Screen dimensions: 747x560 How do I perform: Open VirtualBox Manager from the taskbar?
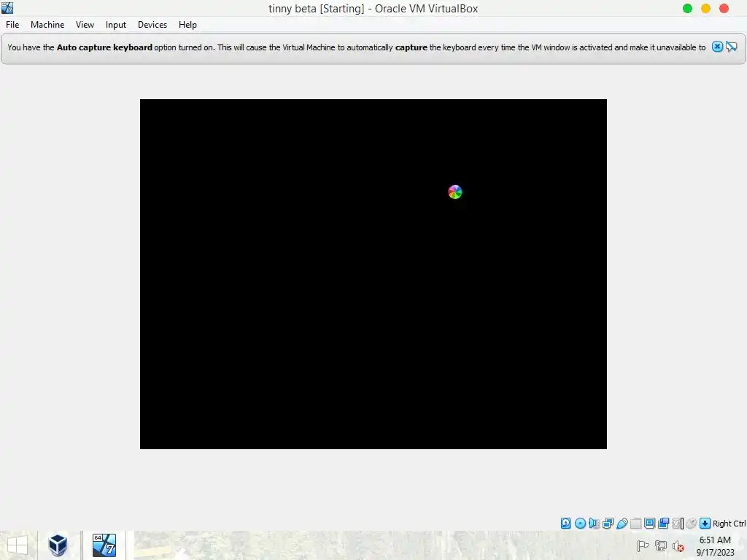58,545
